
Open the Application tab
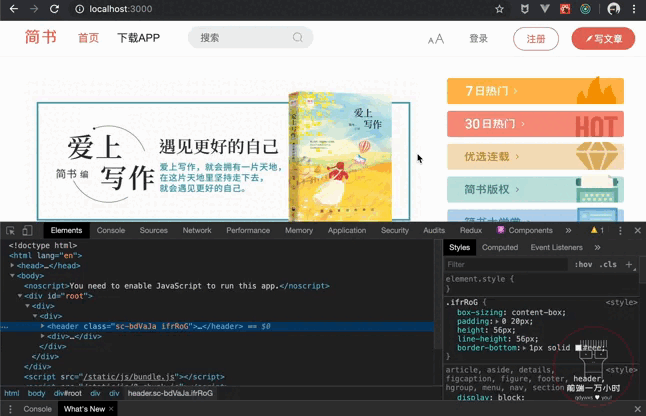[x=347, y=231]
